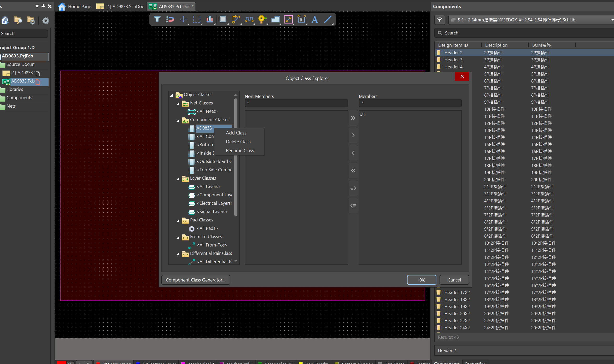Click the remove-all-members double left arrow
This screenshot has width=614, height=364.
353,171
